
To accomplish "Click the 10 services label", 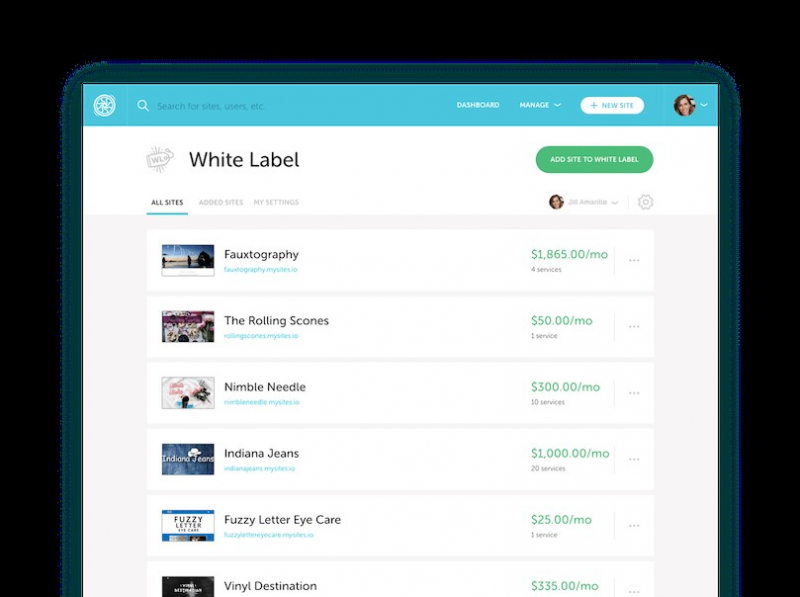I will [547, 402].
